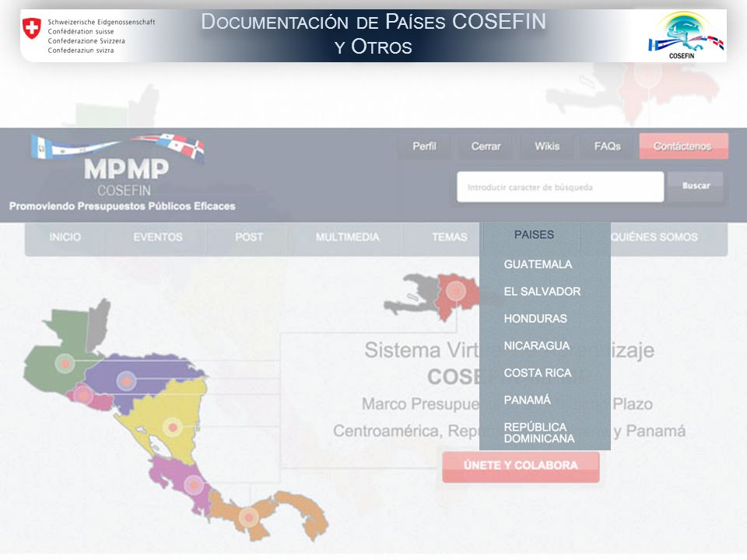Select NICARAGUA from the dropdown
747x560 pixels.
click(536, 345)
